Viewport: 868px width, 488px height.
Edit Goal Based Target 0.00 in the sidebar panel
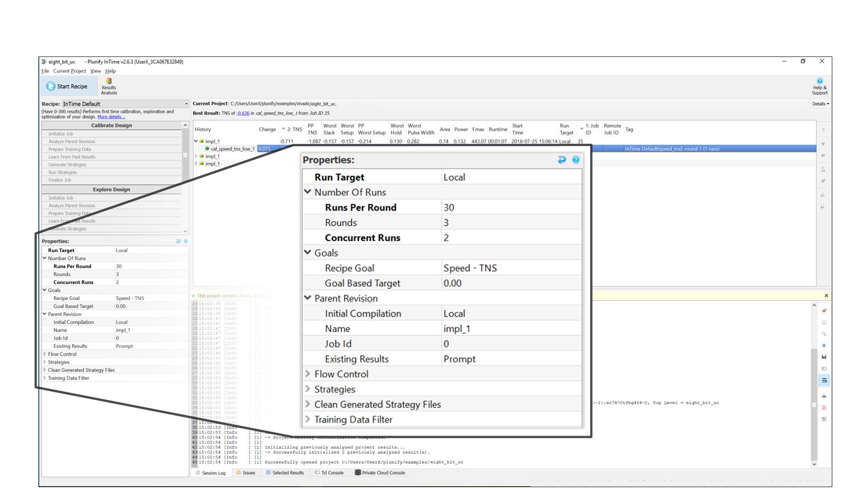[151, 306]
